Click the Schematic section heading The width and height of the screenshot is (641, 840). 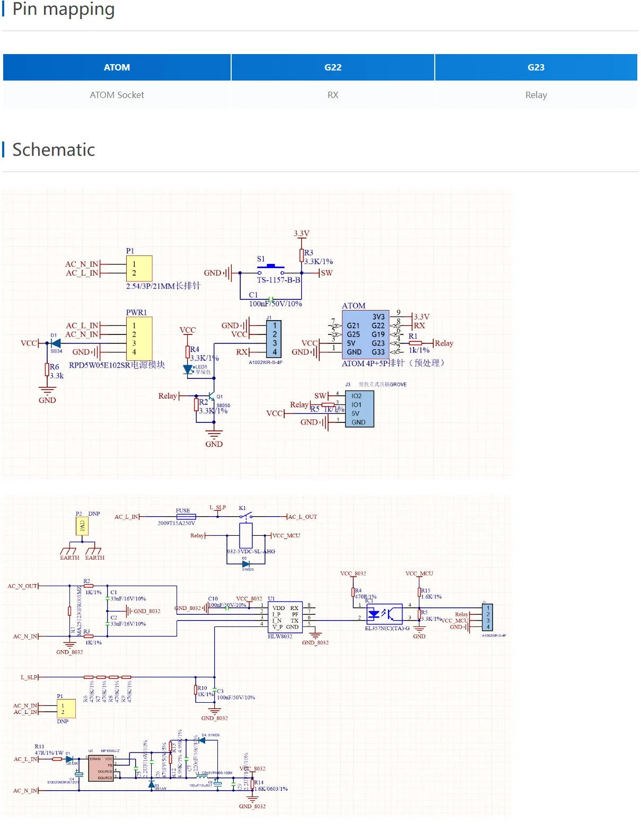pyautogui.click(x=54, y=149)
